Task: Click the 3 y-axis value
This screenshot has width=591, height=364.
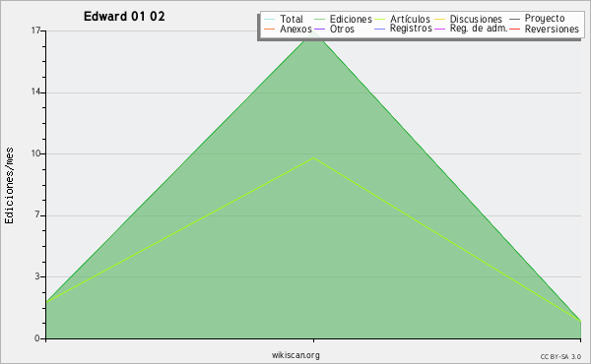Action: point(37,276)
